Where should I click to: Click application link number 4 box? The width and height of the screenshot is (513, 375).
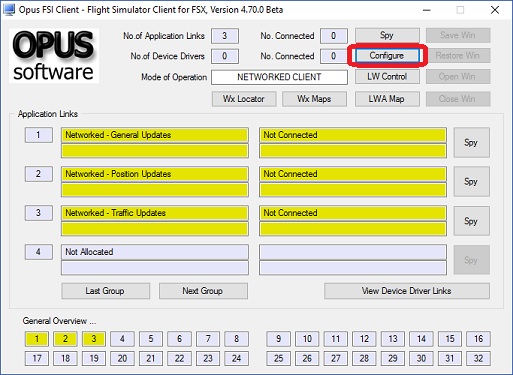tap(39, 252)
